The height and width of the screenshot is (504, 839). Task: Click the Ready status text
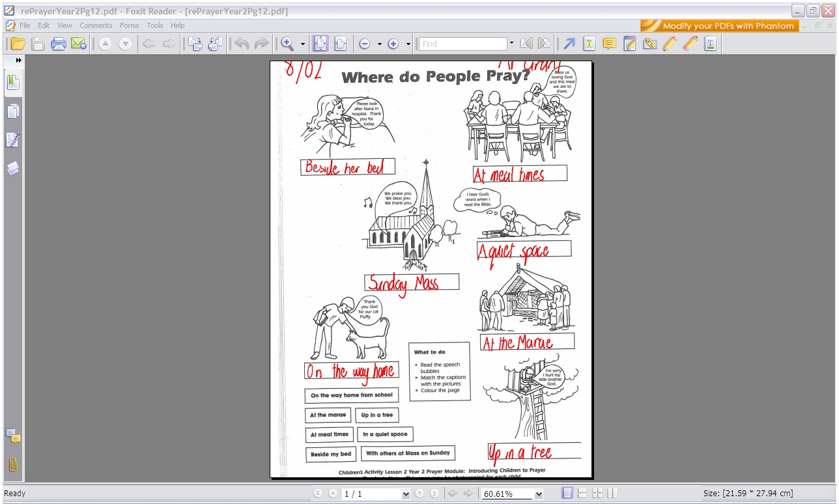[15, 494]
